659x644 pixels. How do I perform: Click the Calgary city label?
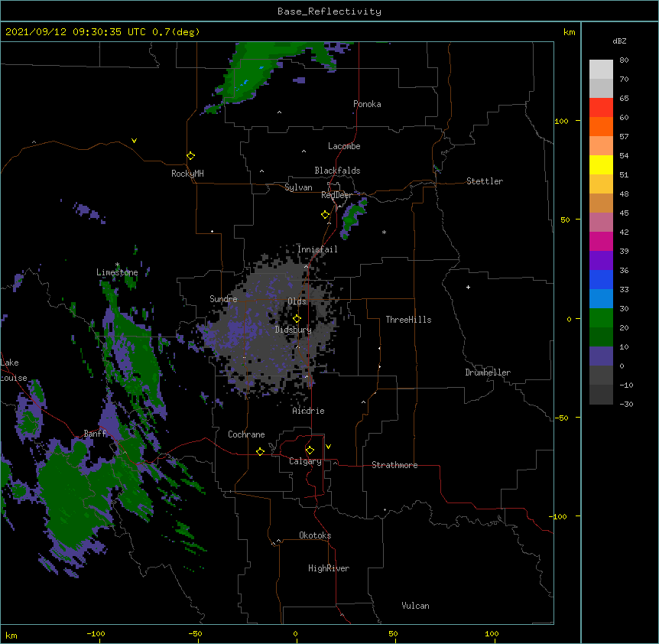coord(305,461)
